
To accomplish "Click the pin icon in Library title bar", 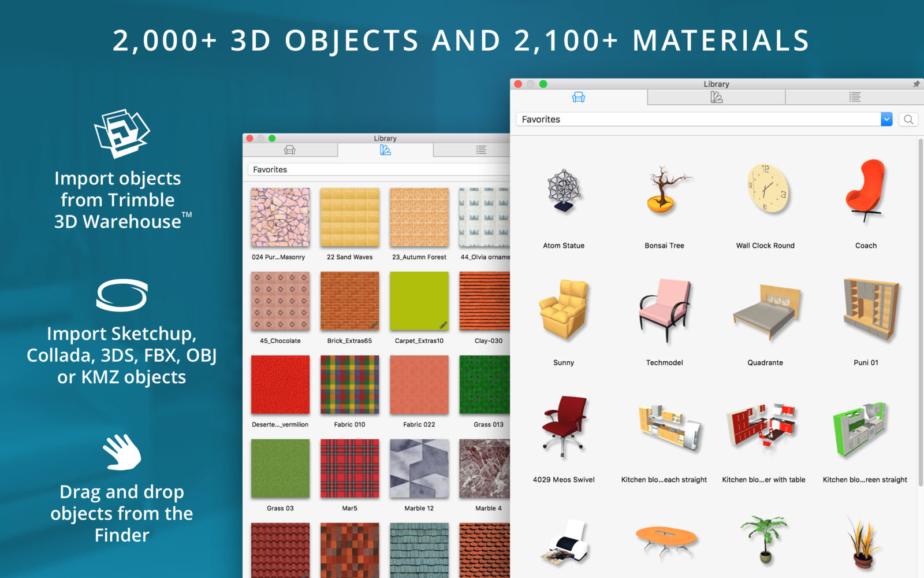I will pos(916,84).
